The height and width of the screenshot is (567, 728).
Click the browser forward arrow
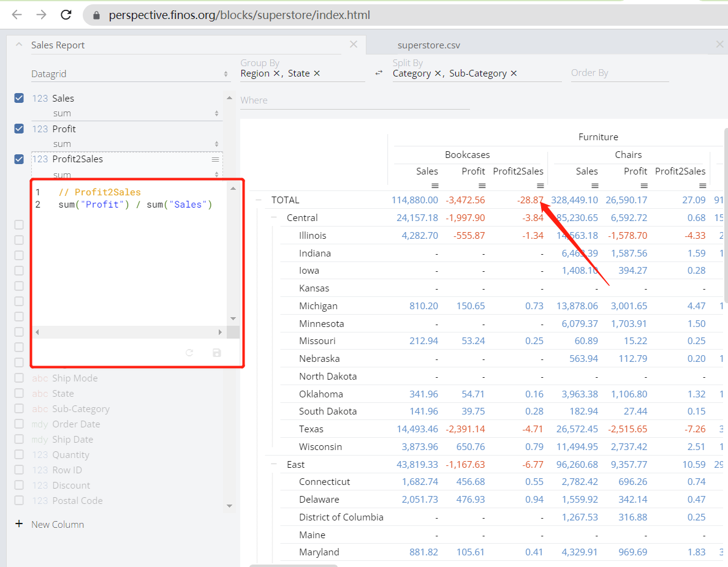coord(41,15)
